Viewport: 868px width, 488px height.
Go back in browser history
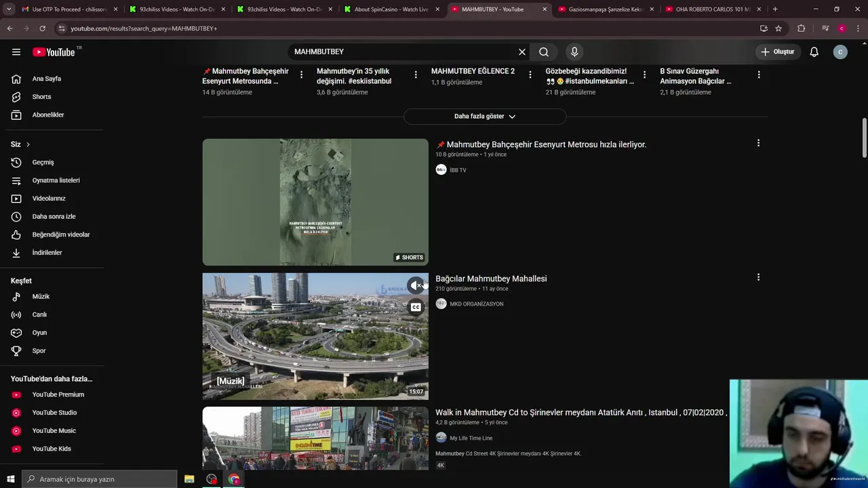click(x=9, y=28)
